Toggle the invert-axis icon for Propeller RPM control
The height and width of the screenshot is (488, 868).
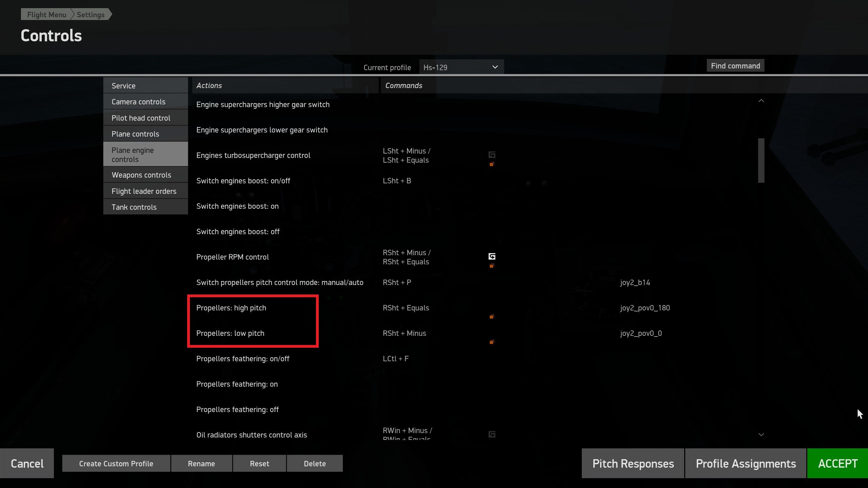click(x=492, y=256)
